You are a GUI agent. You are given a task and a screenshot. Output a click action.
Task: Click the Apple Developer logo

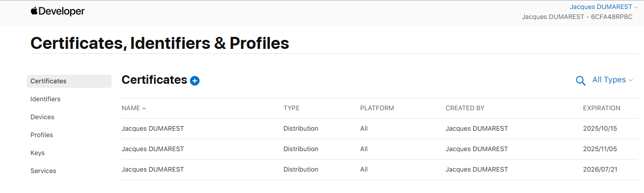pos(58,11)
